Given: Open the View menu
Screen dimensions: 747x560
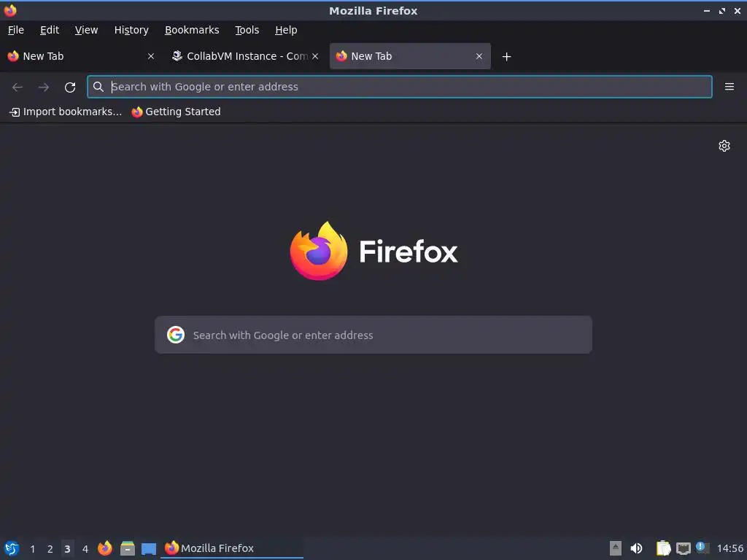Looking at the screenshot, I should coord(86,30).
